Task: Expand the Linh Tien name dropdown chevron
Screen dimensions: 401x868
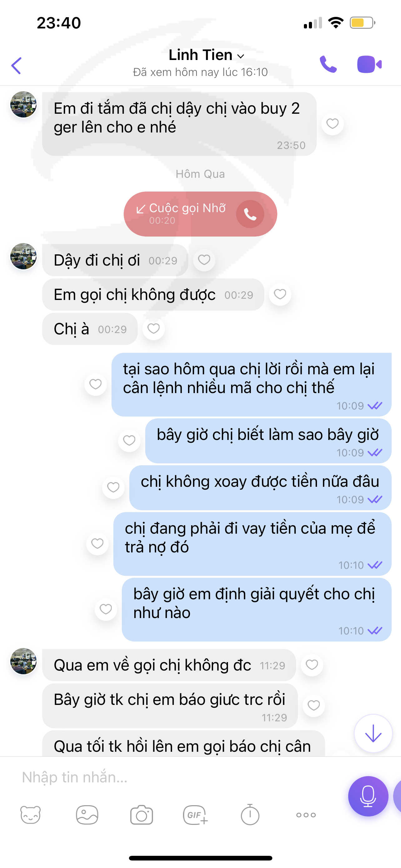Action: tap(240, 56)
